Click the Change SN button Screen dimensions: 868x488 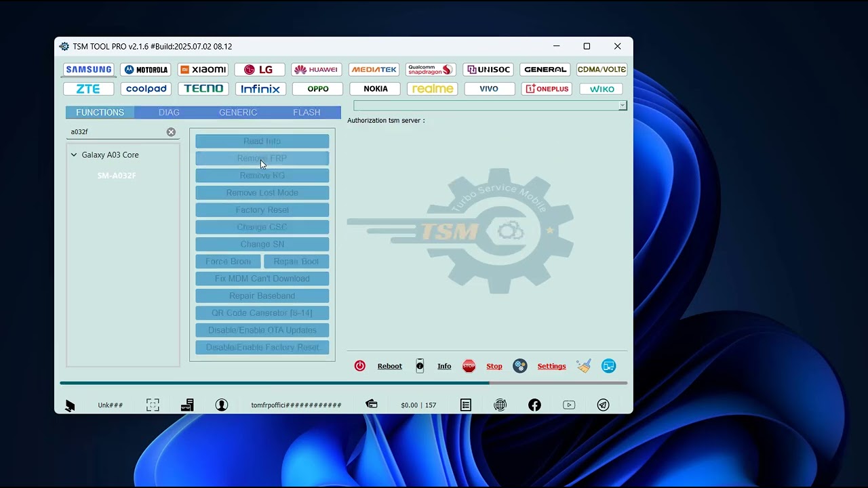coord(262,244)
